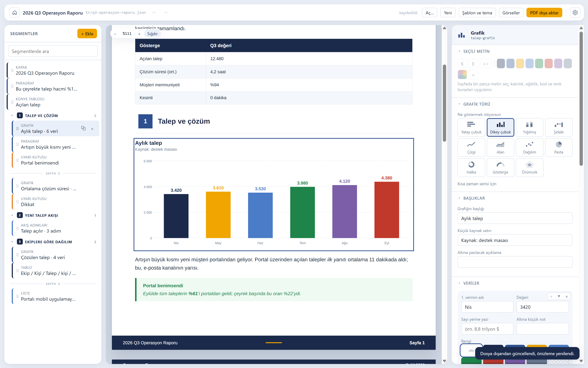Click the Yeni button
This screenshot has height=368, width=588.
click(x=448, y=13)
